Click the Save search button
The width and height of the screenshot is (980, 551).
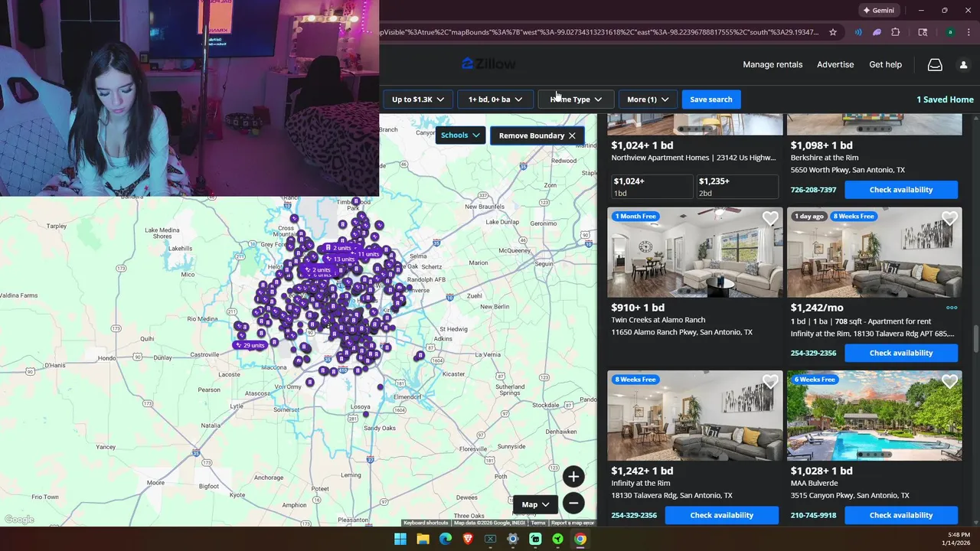point(710,99)
